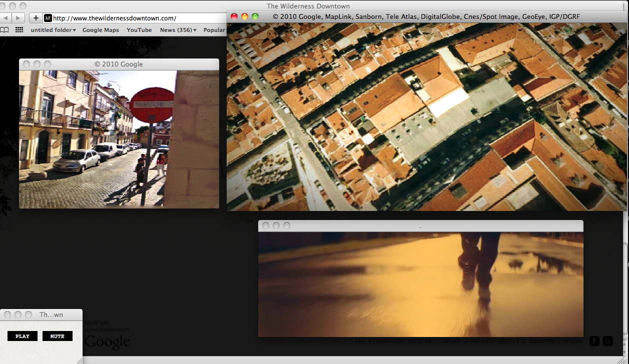Click the aerial satellite view window image
The height and width of the screenshot is (364, 629).
427,116
